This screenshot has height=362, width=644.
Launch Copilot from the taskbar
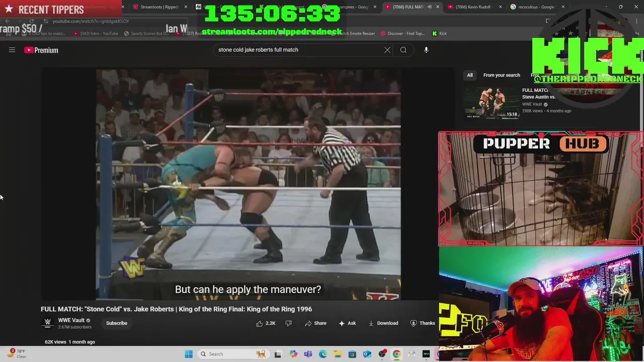293,354
